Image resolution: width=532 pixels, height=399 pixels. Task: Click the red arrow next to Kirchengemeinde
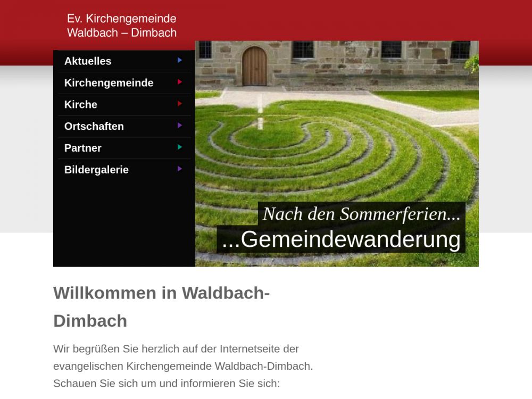[180, 82]
